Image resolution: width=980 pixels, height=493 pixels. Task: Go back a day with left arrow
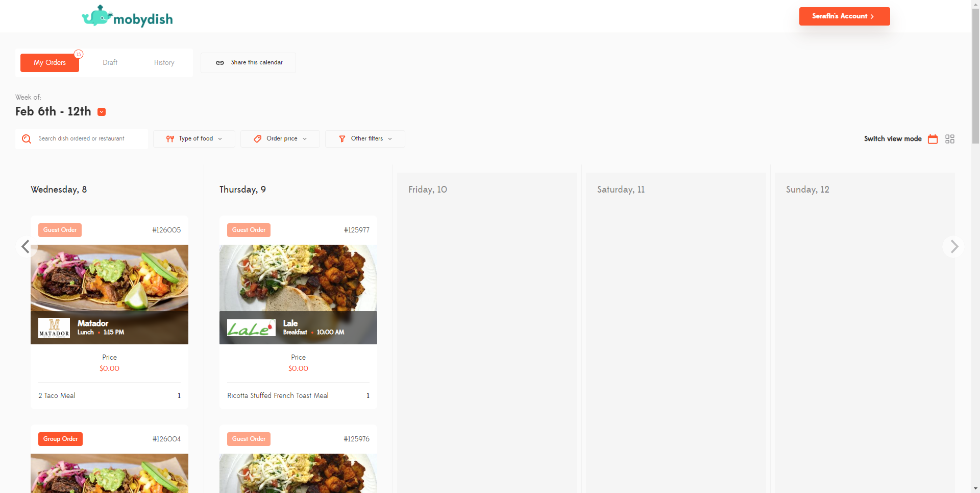point(26,247)
